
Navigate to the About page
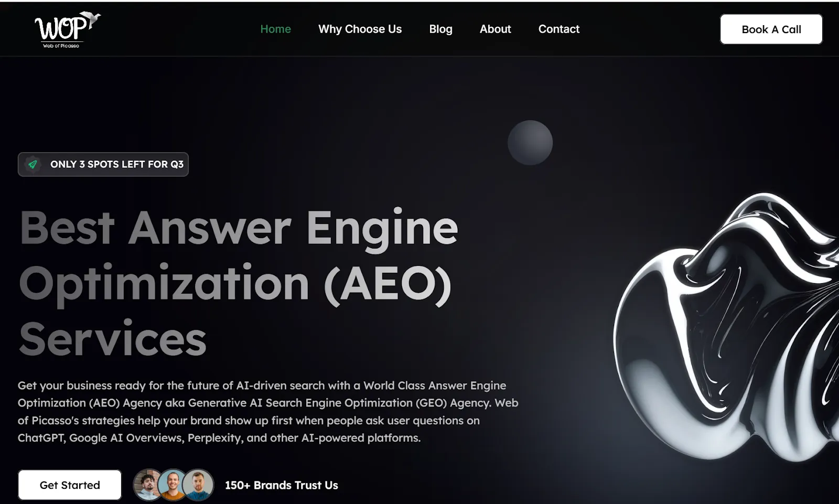pos(495,29)
